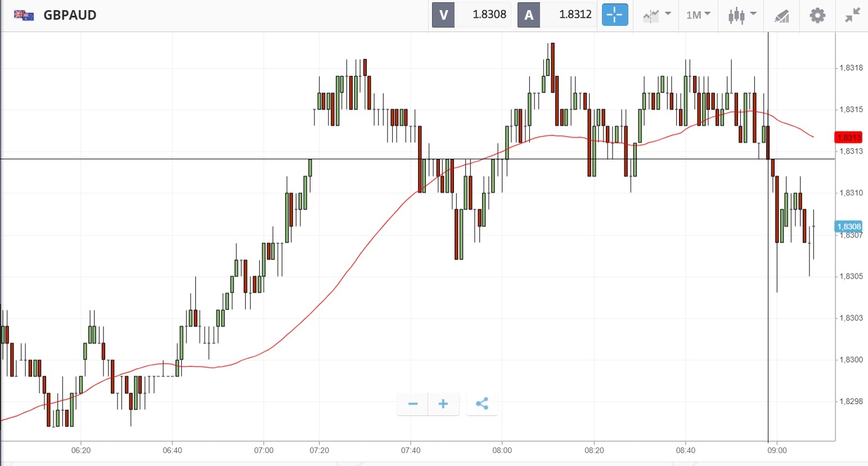
Task: Click the collapse chart arrows icon
Action: tap(853, 15)
